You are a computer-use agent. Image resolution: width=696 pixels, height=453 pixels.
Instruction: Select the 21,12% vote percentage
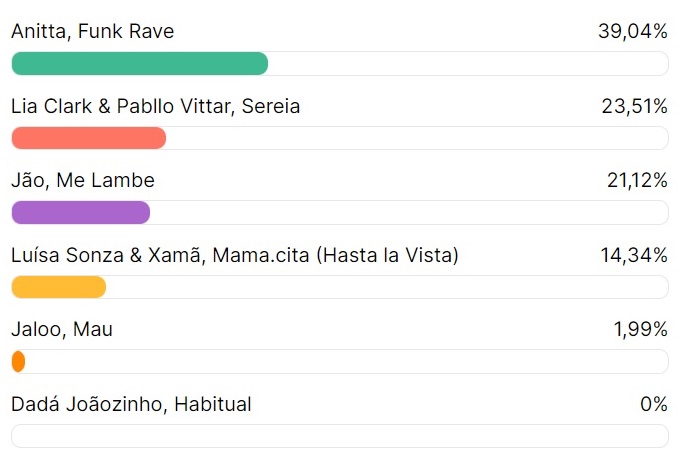(636, 181)
